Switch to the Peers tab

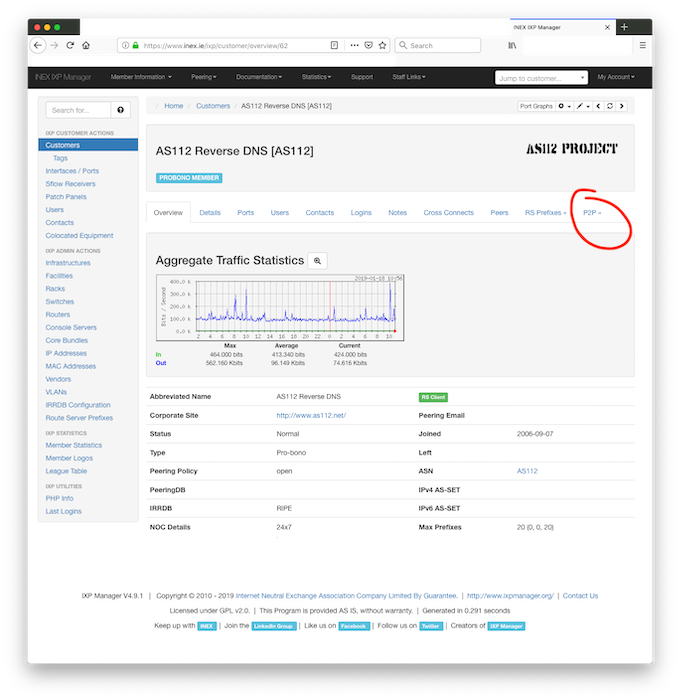tap(499, 212)
